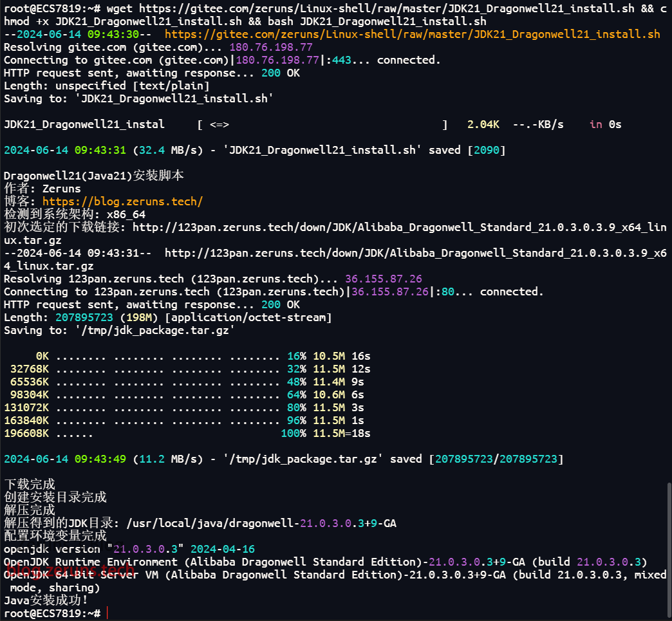672x621 pixels.
Task: Click the [application/octet-stream] content type
Action: point(248,317)
